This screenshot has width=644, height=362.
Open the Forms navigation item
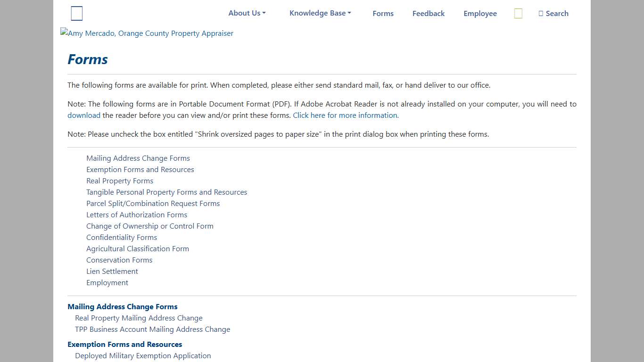[383, 14]
